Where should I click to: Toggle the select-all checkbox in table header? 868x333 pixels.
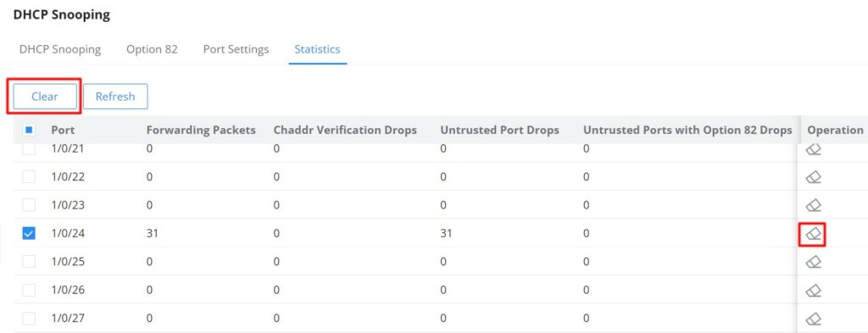pyautogui.click(x=29, y=130)
